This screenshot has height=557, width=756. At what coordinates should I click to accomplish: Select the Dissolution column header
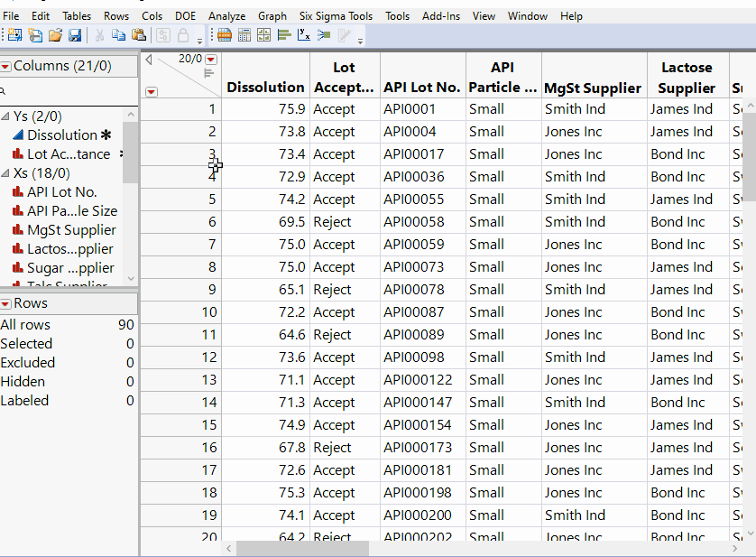pyautogui.click(x=265, y=88)
